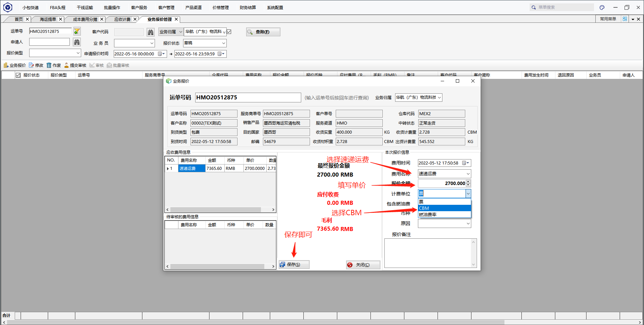Click the 业务报价 toolbar button
This screenshot has width=644, height=325.
tap(15, 65)
